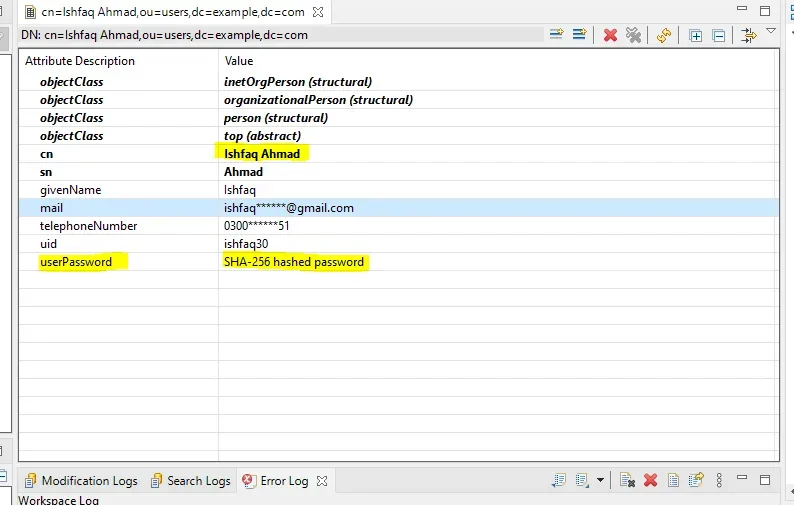Click the SHA-256 hashed password value

[x=294, y=262]
